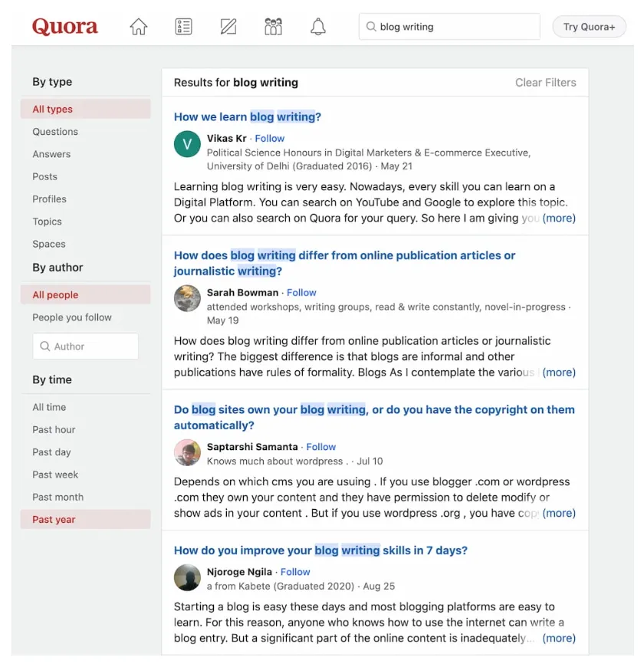The width and height of the screenshot is (644, 670).
Task: Open Njoroge Ngila's profile name
Action: (239, 572)
